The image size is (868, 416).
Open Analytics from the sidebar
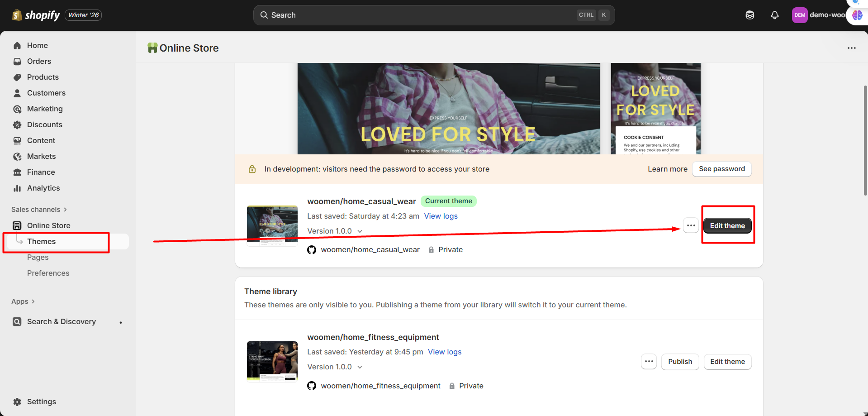point(43,188)
